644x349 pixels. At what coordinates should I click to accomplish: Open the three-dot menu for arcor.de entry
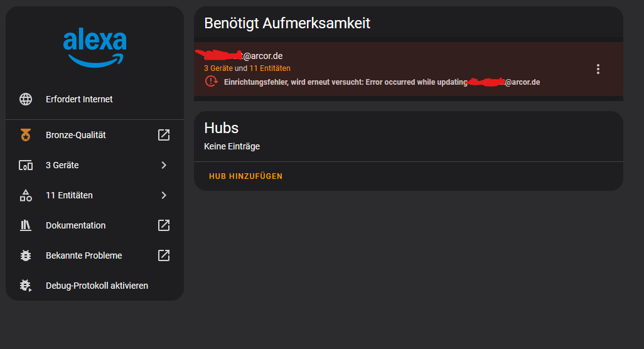[598, 69]
